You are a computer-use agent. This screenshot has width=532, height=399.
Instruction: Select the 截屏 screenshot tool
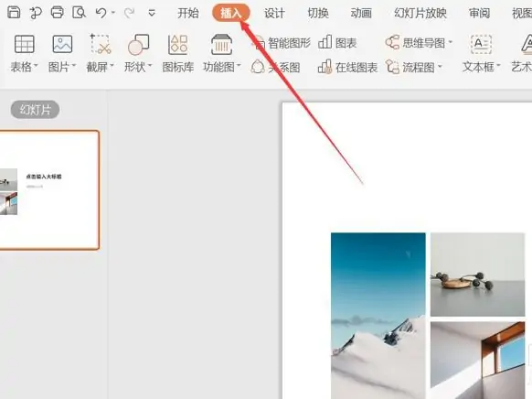pyautogui.click(x=101, y=44)
